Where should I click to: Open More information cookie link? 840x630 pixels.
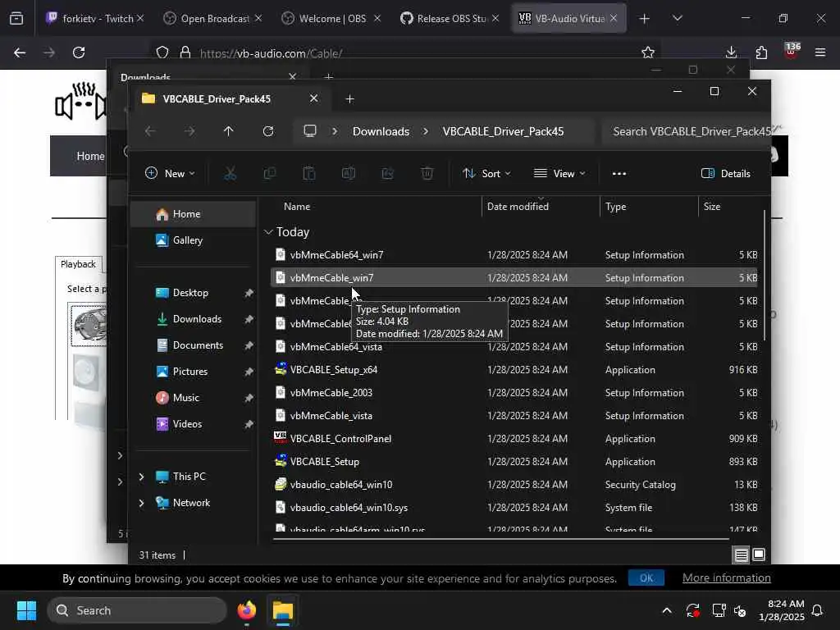click(x=727, y=577)
